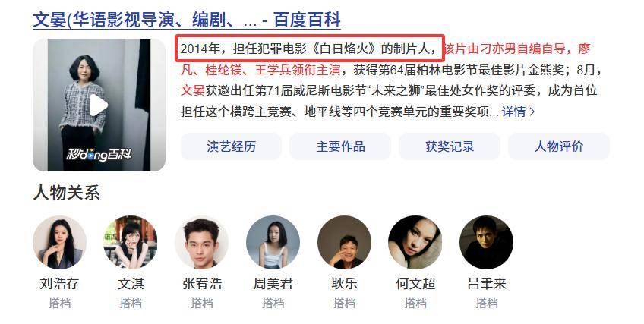The height and width of the screenshot is (324, 644).
Task: Open the 刘浩存 name link
Action: (59, 283)
